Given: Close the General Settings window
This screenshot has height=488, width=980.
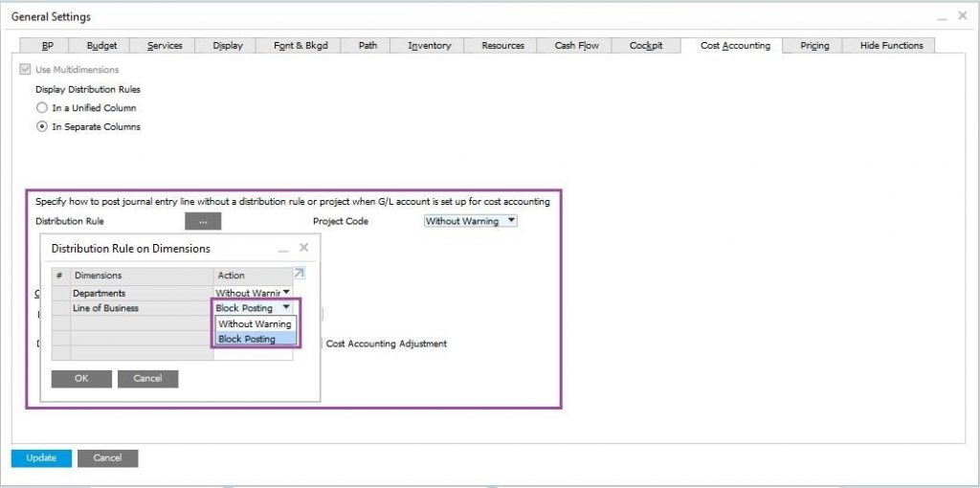Looking at the screenshot, I should (x=962, y=16).
